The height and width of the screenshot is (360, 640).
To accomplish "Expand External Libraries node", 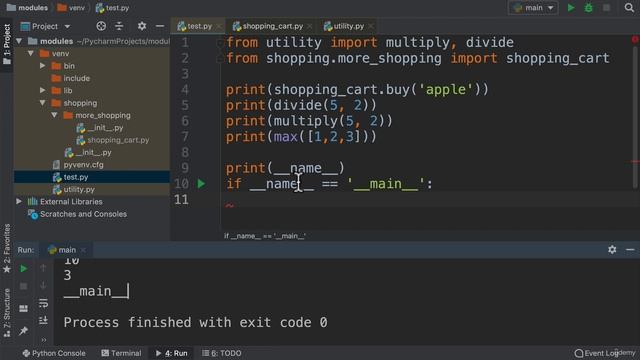I will [x=19, y=202].
